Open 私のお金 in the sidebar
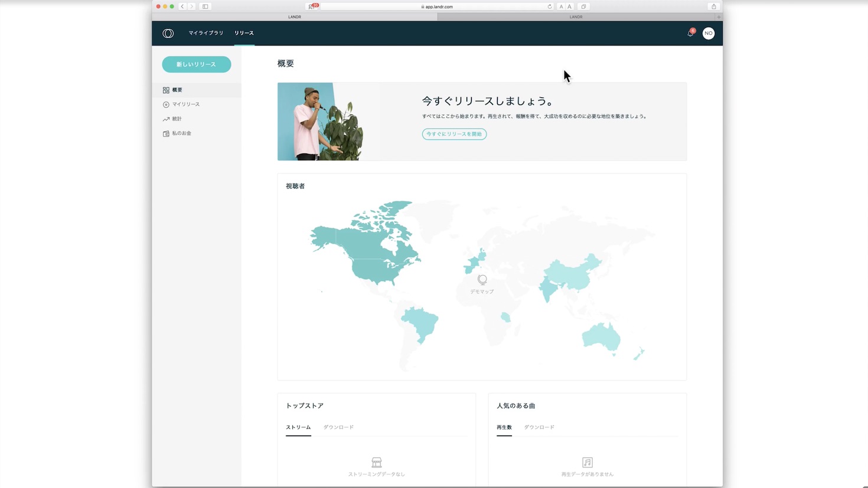868x488 pixels. tap(197, 133)
